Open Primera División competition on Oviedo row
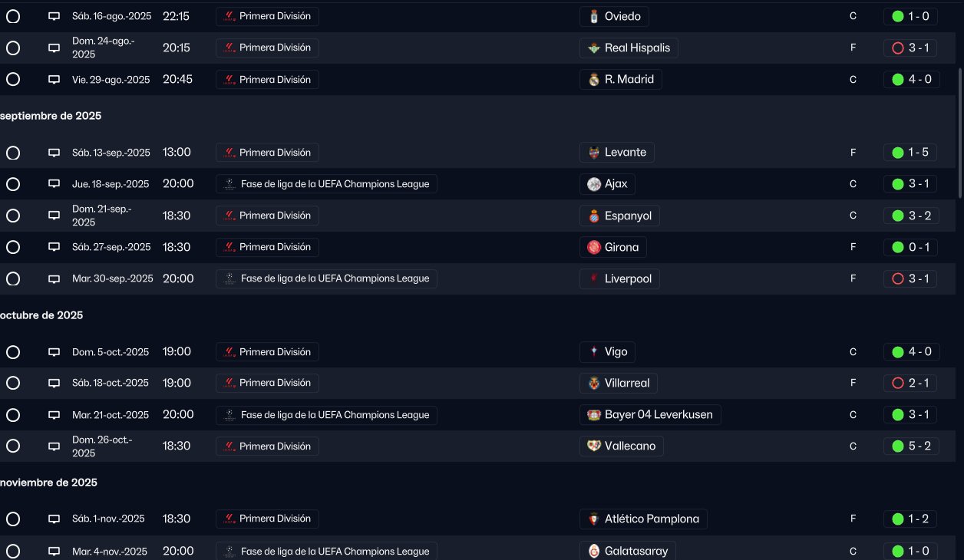This screenshot has height=560, width=964. tap(267, 16)
